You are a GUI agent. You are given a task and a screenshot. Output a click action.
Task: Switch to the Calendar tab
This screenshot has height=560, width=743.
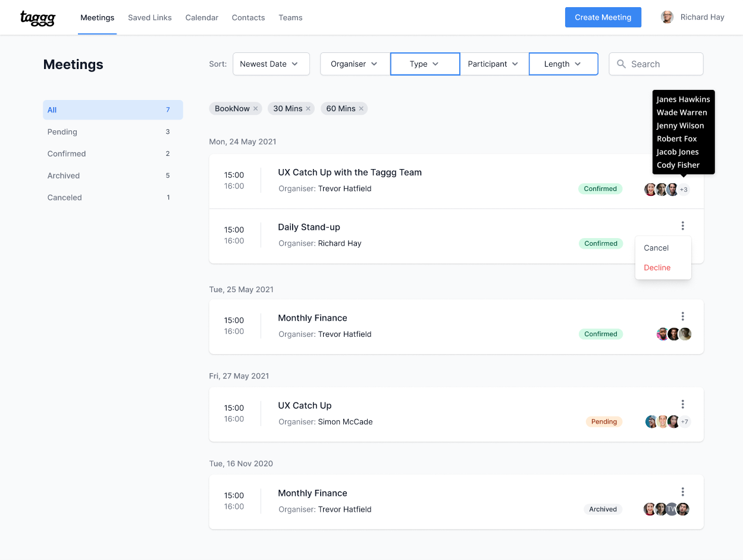pos(202,18)
